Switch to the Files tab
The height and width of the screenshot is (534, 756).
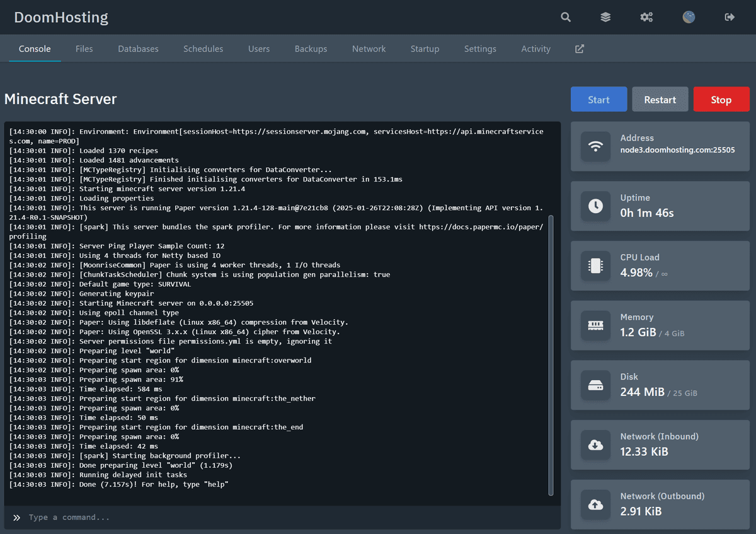tap(84, 49)
